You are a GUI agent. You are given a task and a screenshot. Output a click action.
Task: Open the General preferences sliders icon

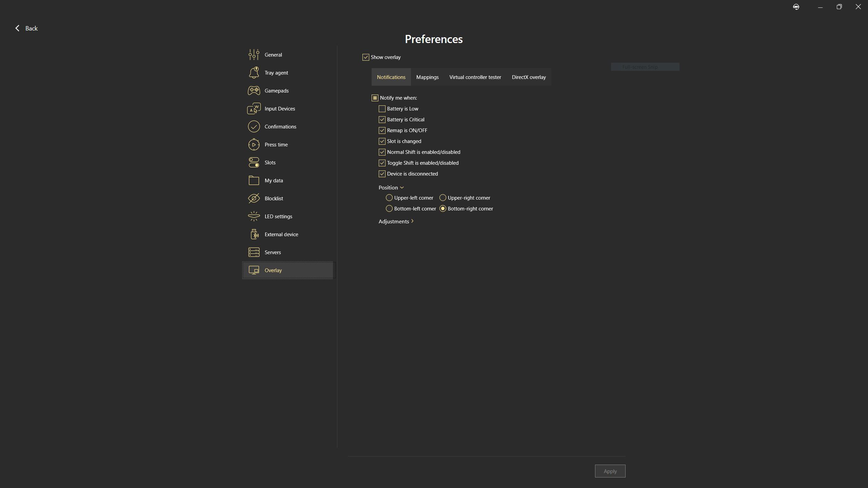254,55
